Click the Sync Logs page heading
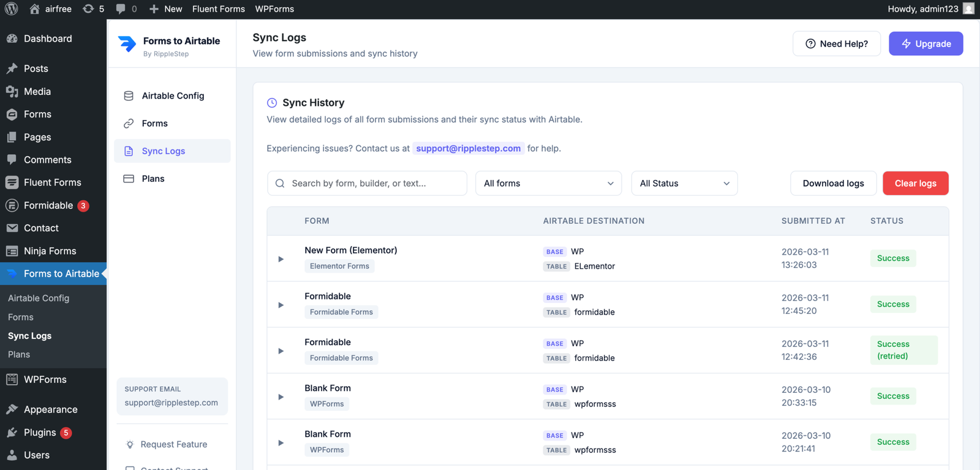The width and height of the screenshot is (980, 470). (279, 37)
